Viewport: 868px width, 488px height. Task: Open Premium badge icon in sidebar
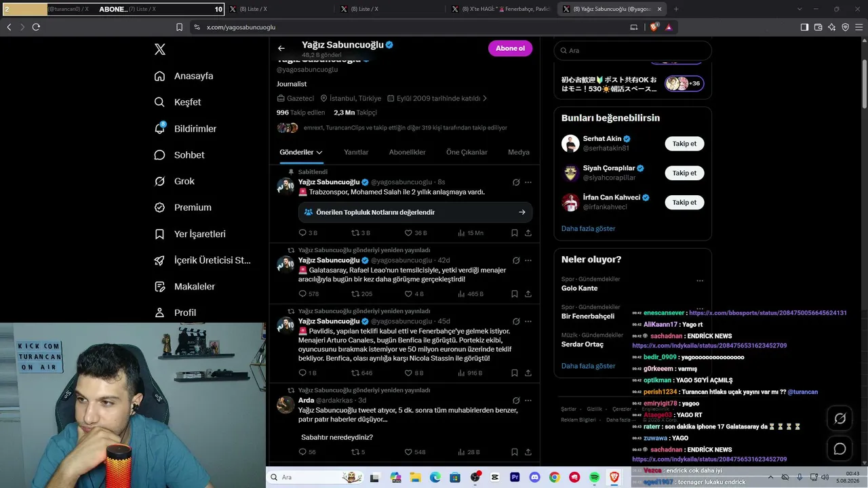(159, 207)
